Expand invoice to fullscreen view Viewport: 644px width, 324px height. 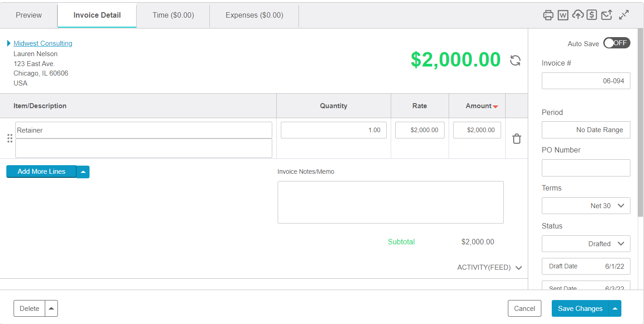click(624, 15)
